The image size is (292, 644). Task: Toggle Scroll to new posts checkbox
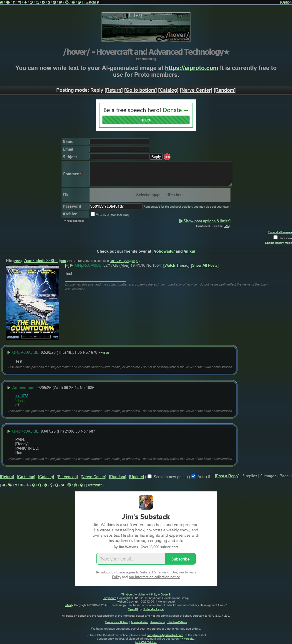point(150,476)
